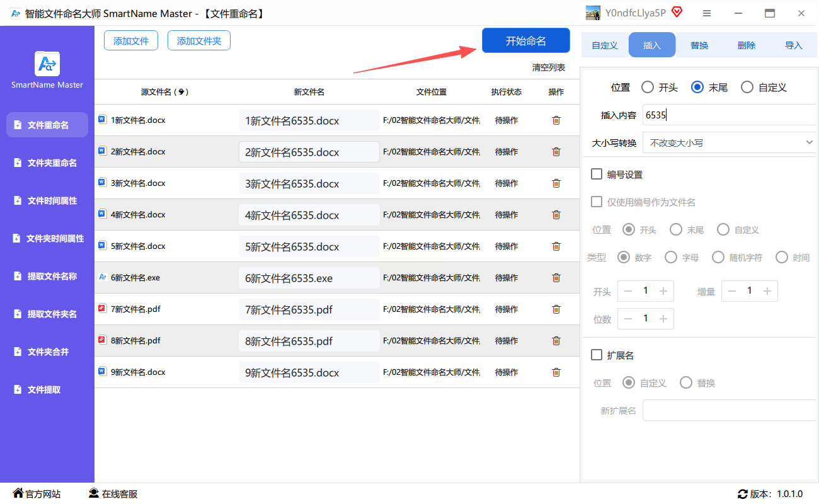
Task: Click trash icon for 6新文件名.exe row
Action: (556, 278)
